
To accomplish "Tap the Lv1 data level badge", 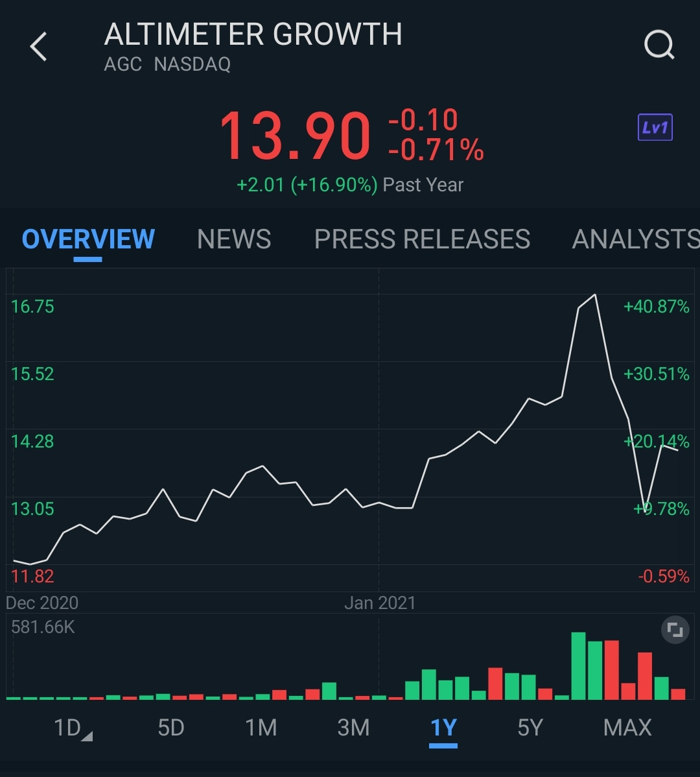I will click(x=655, y=127).
